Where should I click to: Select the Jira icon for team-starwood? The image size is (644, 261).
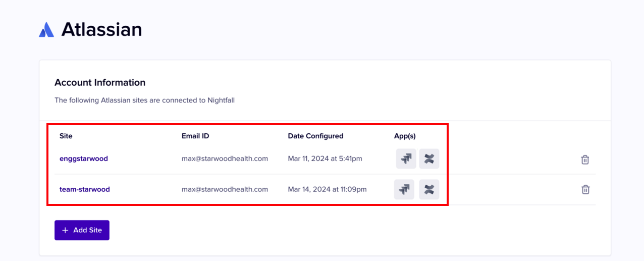(x=404, y=190)
